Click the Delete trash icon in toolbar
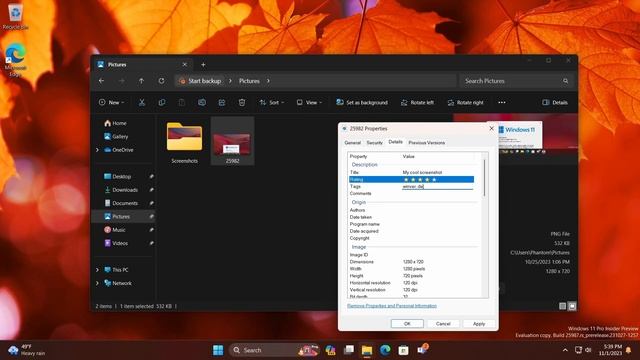 tap(242, 102)
